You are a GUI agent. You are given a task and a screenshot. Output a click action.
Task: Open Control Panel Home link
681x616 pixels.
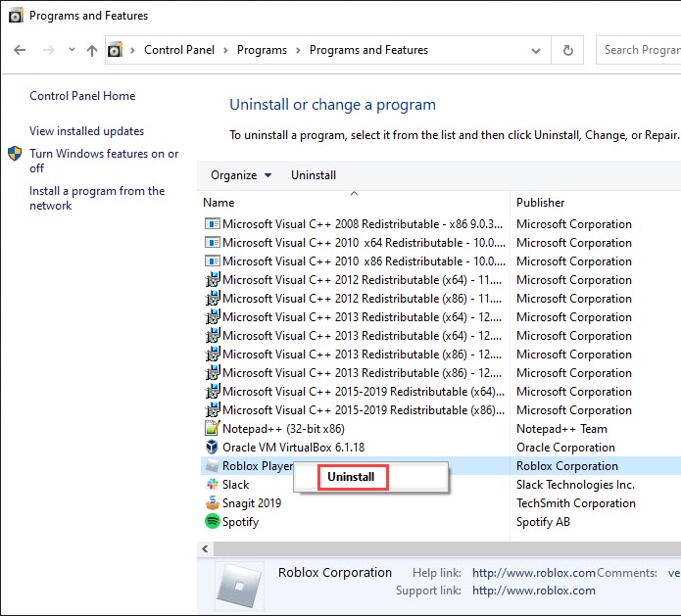pyautogui.click(x=82, y=96)
